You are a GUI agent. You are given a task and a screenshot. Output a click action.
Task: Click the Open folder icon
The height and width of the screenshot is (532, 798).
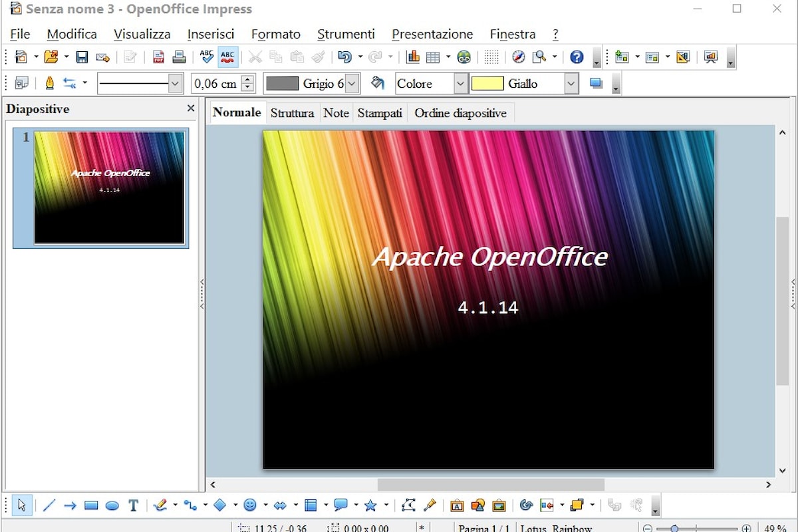(51, 57)
